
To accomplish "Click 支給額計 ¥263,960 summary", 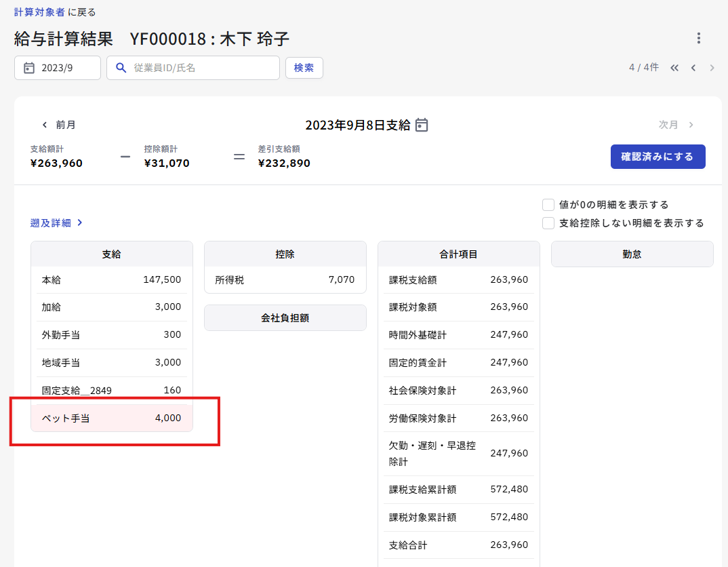I will coord(56,157).
